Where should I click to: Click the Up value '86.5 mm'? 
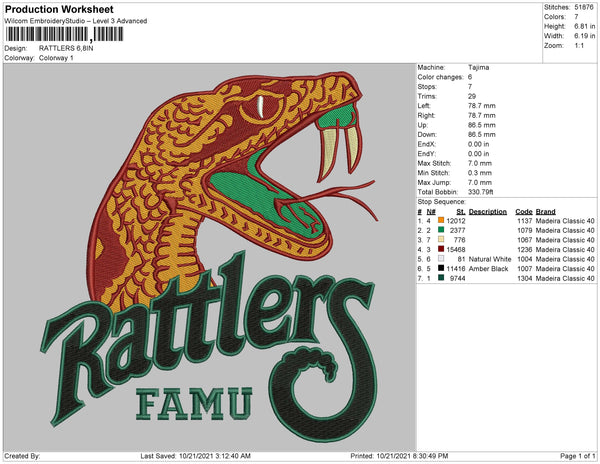pos(481,125)
